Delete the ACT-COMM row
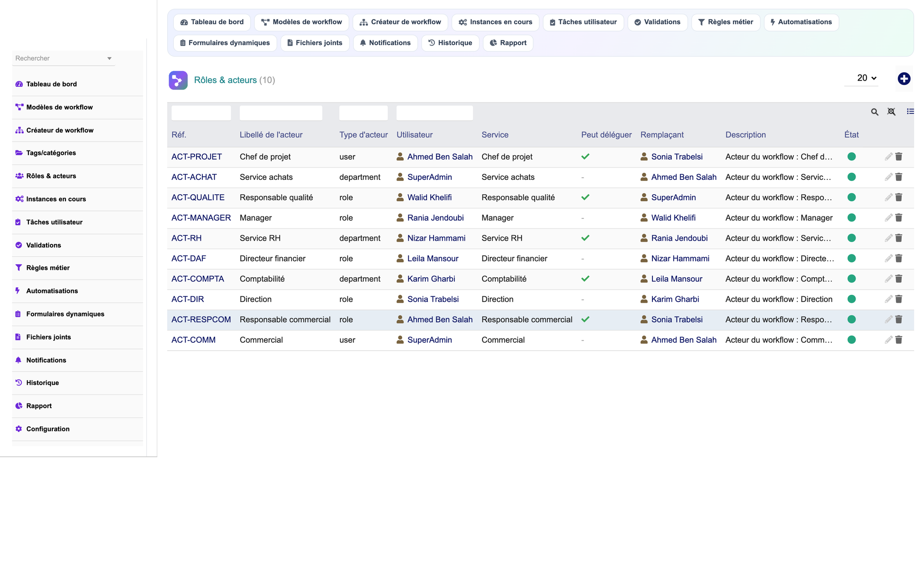Image resolution: width=924 pixels, height=572 pixels. click(x=898, y=340)
